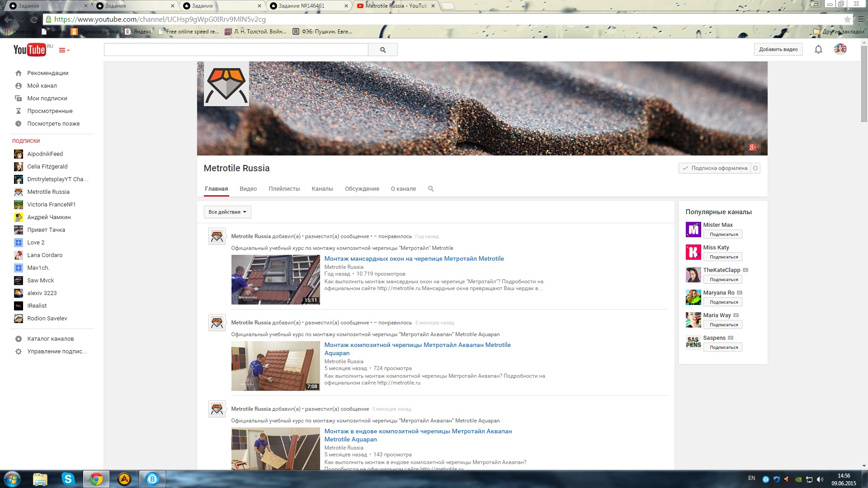Open Привет Тачка subscription
The image size is (868, 488).
click(x=46, y=230)
